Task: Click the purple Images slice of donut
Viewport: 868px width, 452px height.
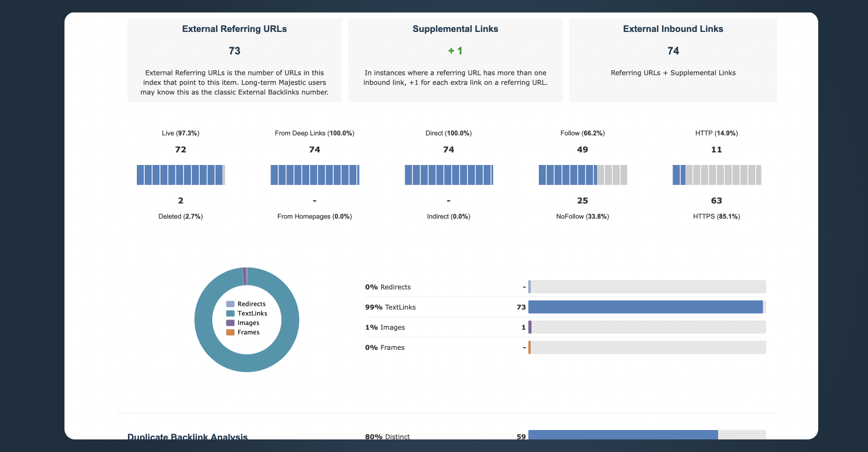Action: click(245, 276)
